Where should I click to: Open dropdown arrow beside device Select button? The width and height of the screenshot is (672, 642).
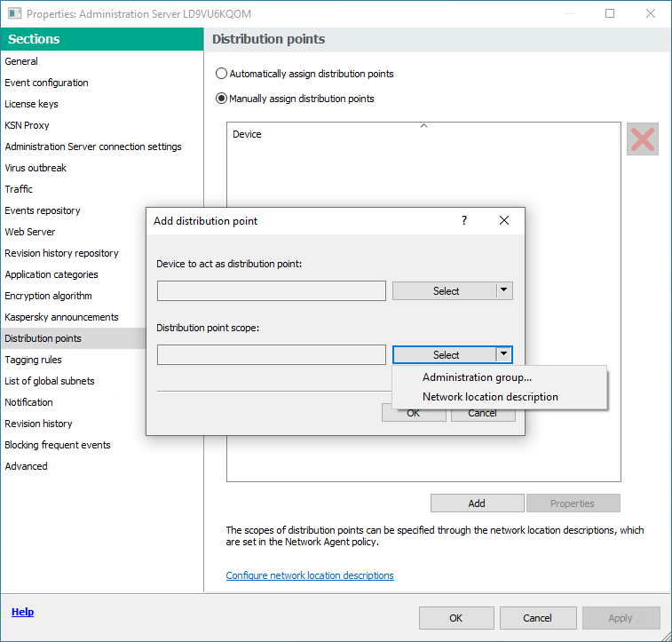pyautogui.click(x=504, y=291)
